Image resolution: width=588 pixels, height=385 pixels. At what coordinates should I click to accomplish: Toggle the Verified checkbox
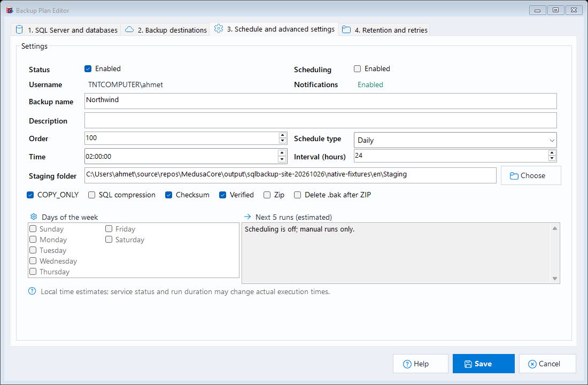(x=223, y=195)
